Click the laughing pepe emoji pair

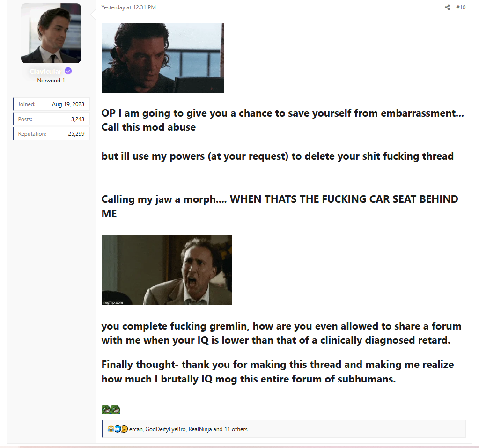[111, 410]
